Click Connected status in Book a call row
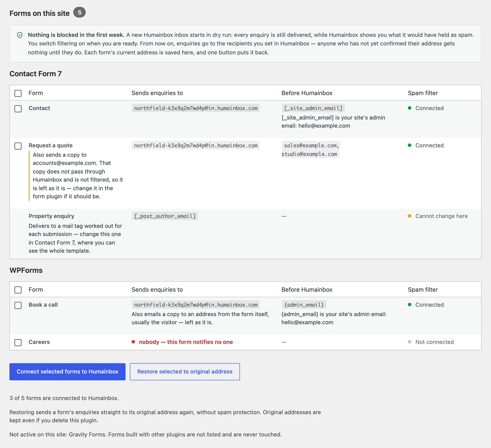The width and height of the screenshot is (491, 448). click(x=426, y=305)
